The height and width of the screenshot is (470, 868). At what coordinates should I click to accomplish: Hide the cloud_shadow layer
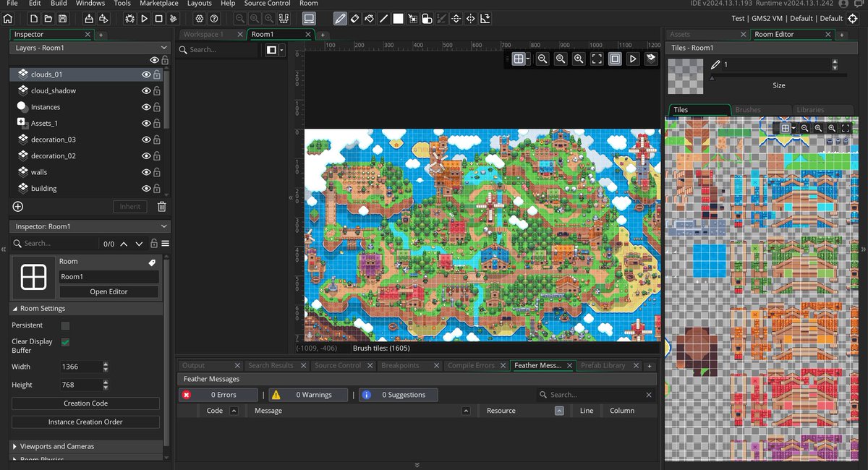click(146, 90)
